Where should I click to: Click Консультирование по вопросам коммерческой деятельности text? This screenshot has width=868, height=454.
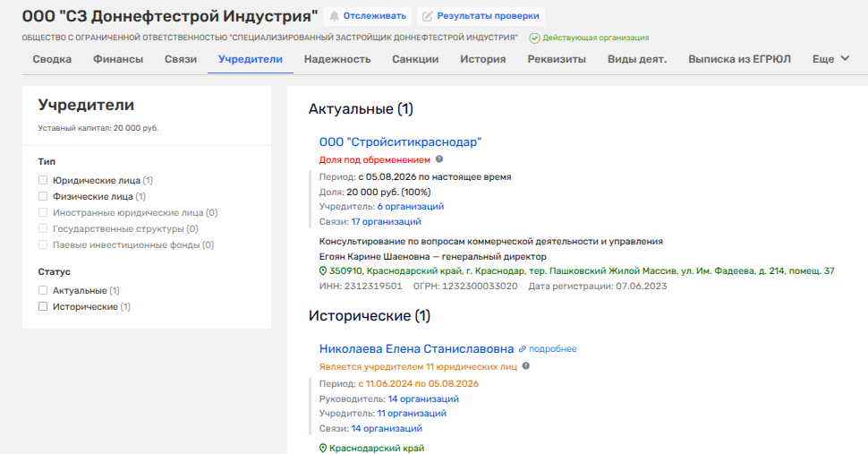[490, 242]
